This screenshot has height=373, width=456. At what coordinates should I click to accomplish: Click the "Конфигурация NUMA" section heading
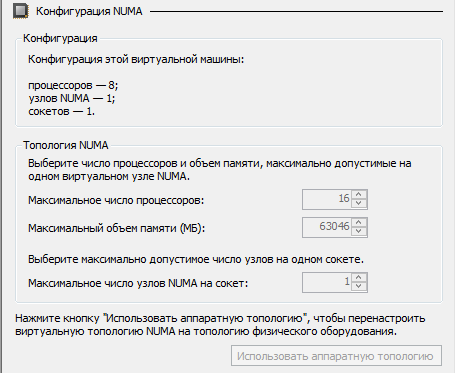click(89, 11)
